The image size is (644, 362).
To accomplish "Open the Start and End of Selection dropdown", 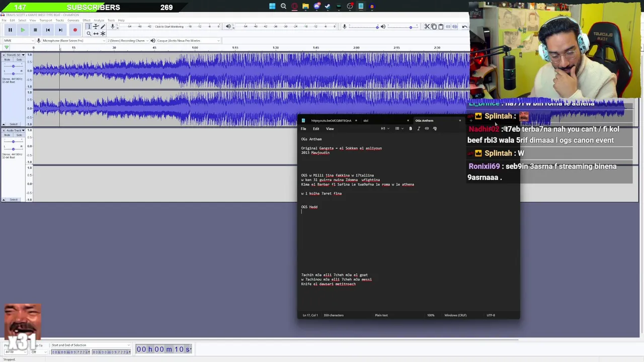I will coord(91,345).
